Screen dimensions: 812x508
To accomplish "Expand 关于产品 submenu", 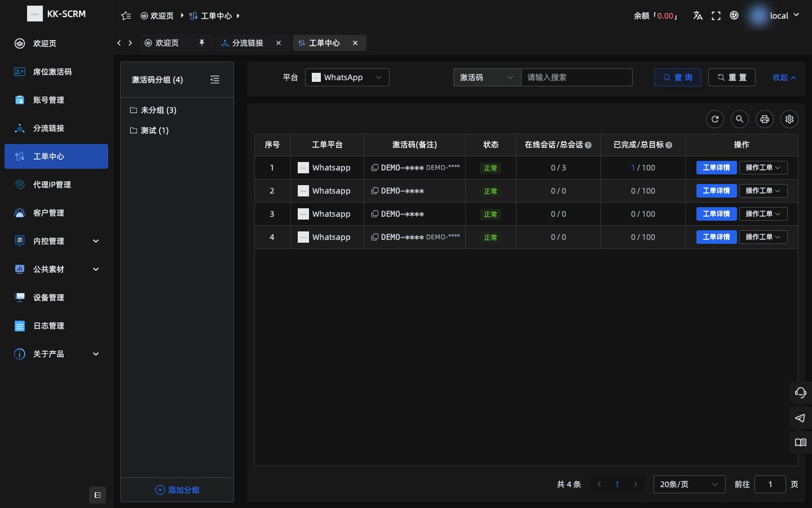I will tap(56, 354).
